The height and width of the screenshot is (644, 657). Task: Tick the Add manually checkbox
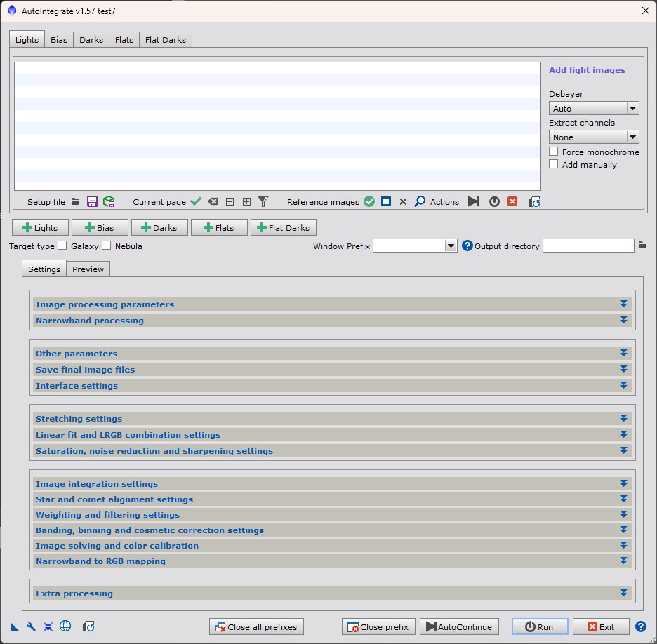coord(554,164)
